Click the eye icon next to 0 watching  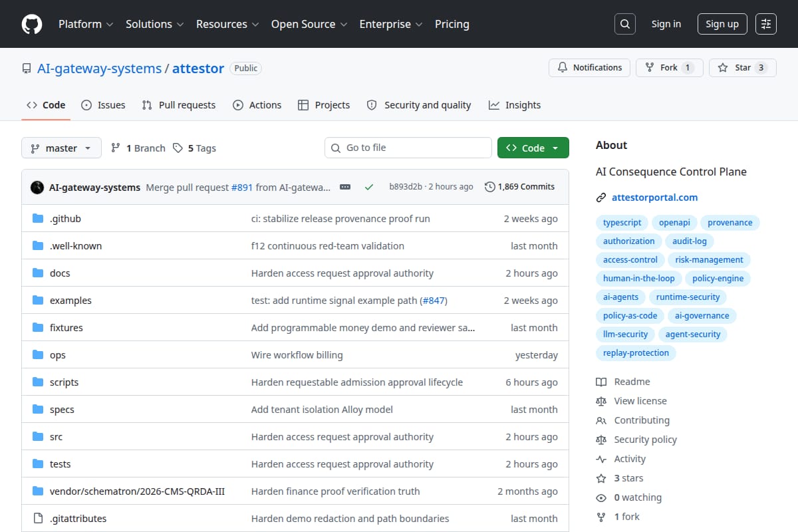601,497
